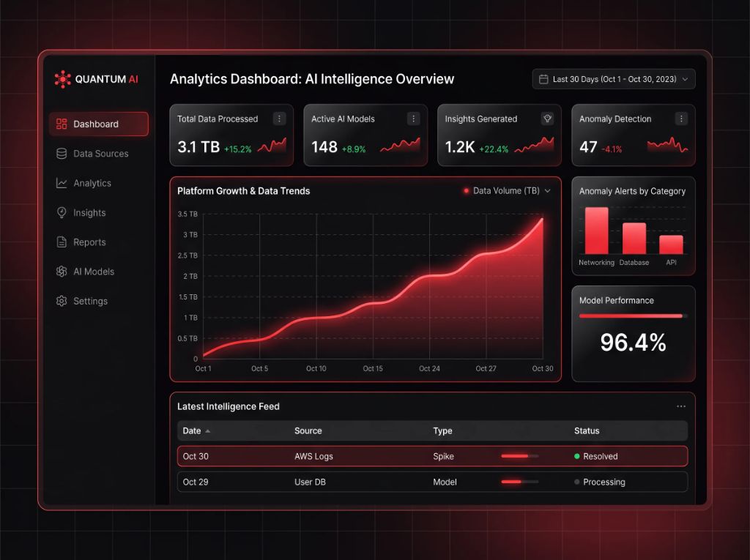750x560 pixels.
Task: Click the Networking bar in anomaly chart
Action: pos(596,231)
